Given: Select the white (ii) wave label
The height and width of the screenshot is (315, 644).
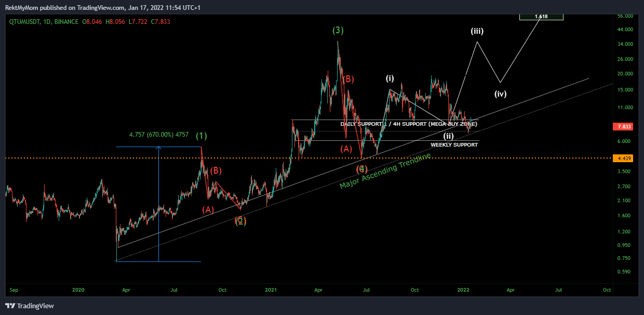Looking at the screenshot, I should [449, 136].
